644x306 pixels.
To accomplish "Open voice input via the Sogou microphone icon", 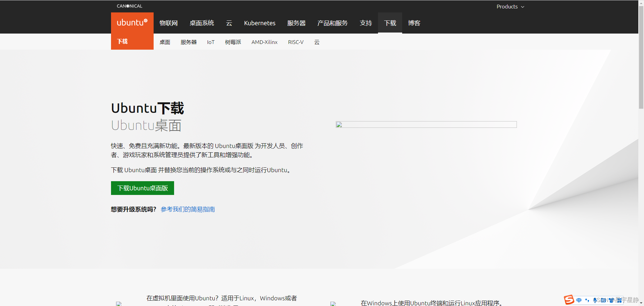I will click(595, 300).
